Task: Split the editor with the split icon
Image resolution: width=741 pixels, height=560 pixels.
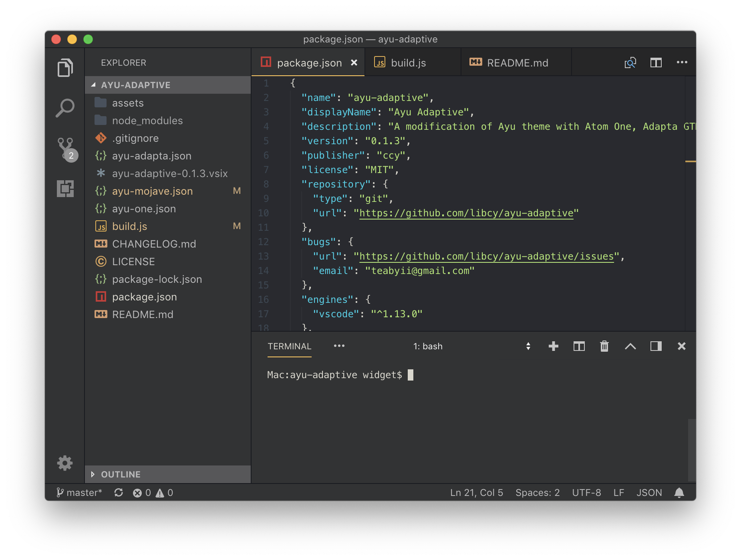Action: point(656,63)
